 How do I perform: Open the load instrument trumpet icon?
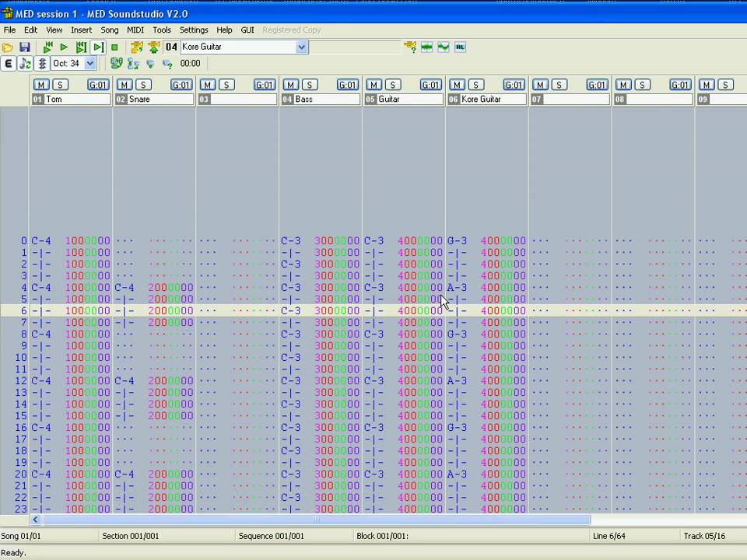point(137,47)
